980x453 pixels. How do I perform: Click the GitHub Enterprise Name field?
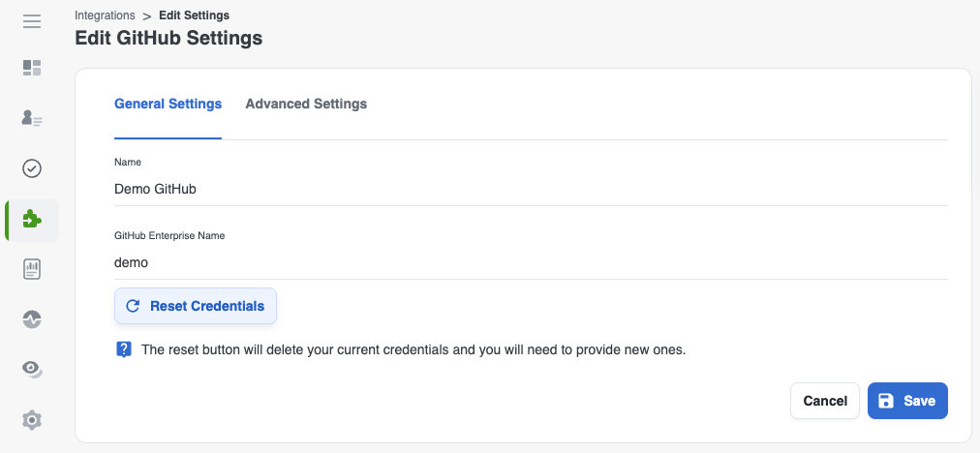tap(529, 262)
